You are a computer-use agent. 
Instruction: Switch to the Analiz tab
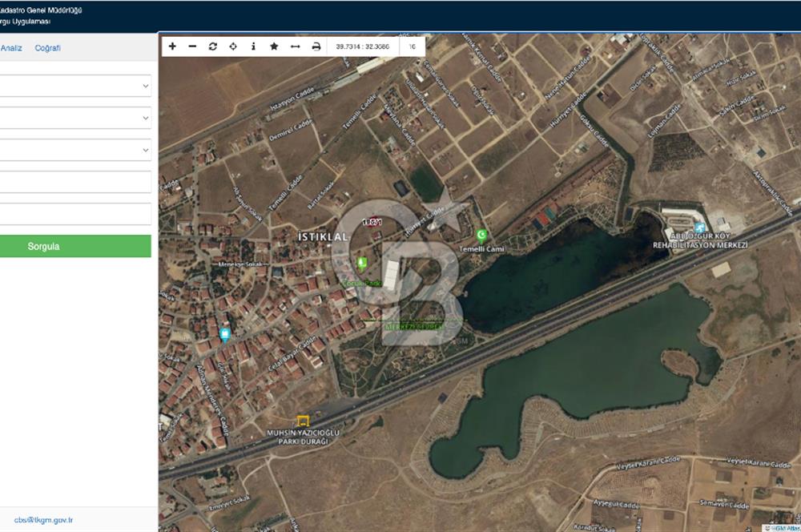click(x=11, y=48)
